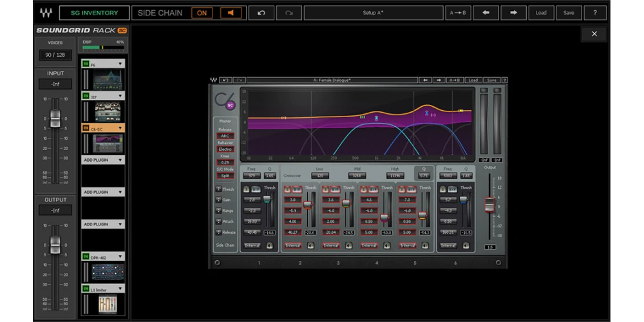The width and height of the screenshot is (644, 322).
Task: Open the F6 slot dropdown arrow
Action: 120,64
